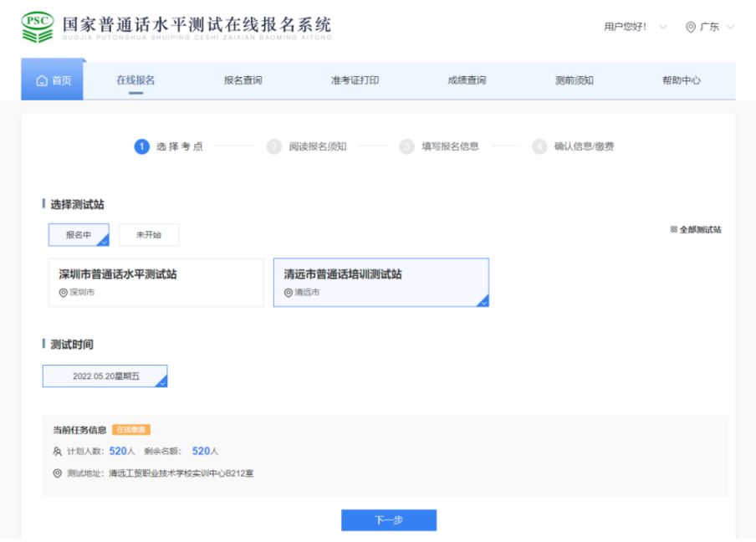756x542 pixels.
Task: Click the 全部测试站 link
Action: click(701, 229)
